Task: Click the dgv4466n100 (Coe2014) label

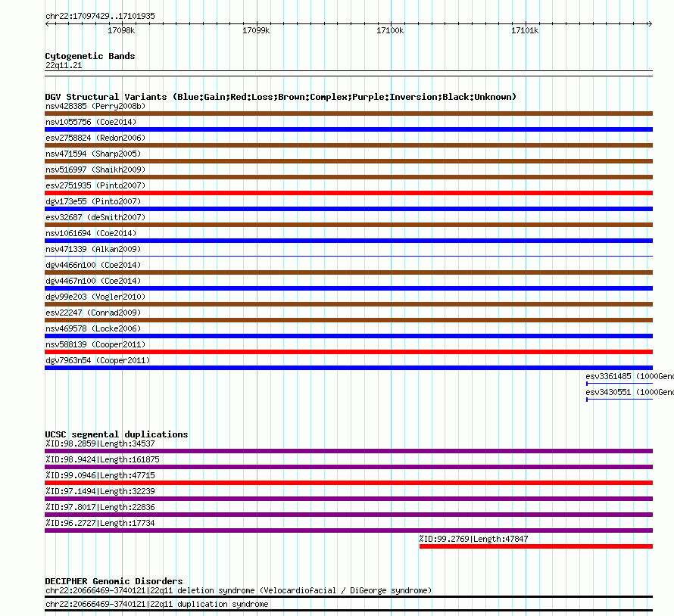Action: tap(93, 265)
